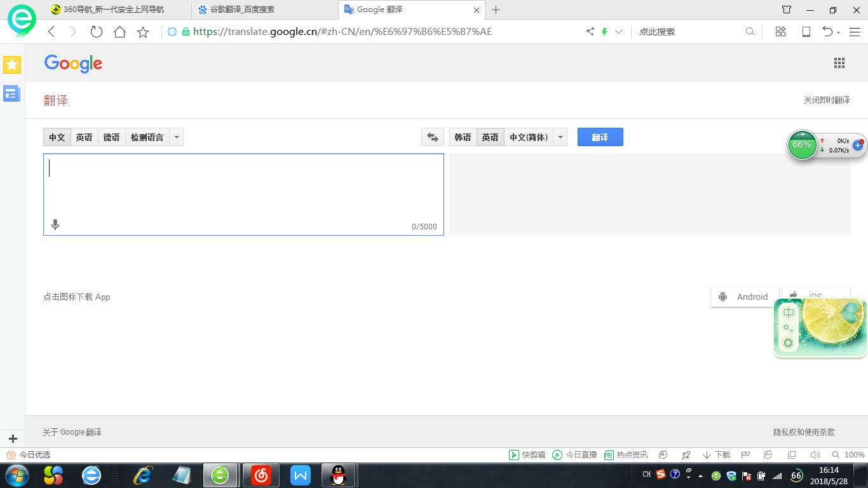
Task: Open QQ penguin from taskbar
Action: pos(338,475)
